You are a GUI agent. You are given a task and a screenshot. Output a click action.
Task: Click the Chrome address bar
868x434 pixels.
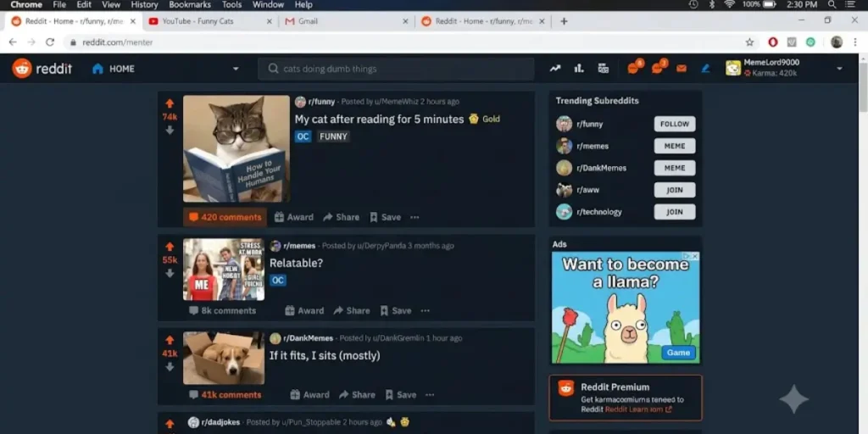pyautogui.click(x=404, y=42)
